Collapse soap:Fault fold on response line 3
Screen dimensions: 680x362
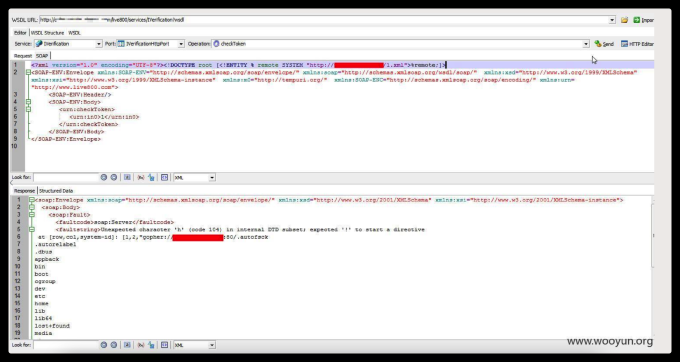pyautogui.click(x=32, y=215)
